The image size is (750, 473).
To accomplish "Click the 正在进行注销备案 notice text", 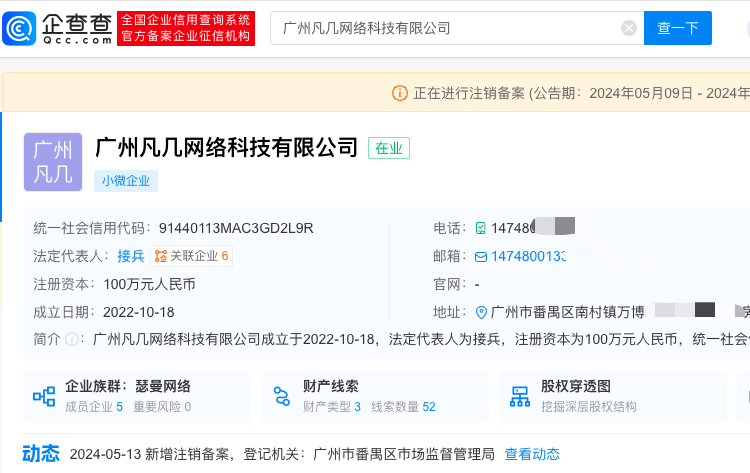I will (x=469, y=93).
